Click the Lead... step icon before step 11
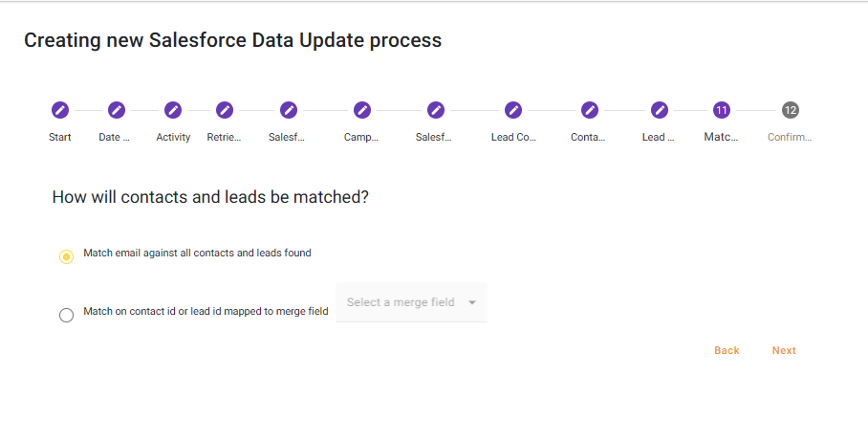This screenshot has height=442, width=868. [x=659, y=110]
